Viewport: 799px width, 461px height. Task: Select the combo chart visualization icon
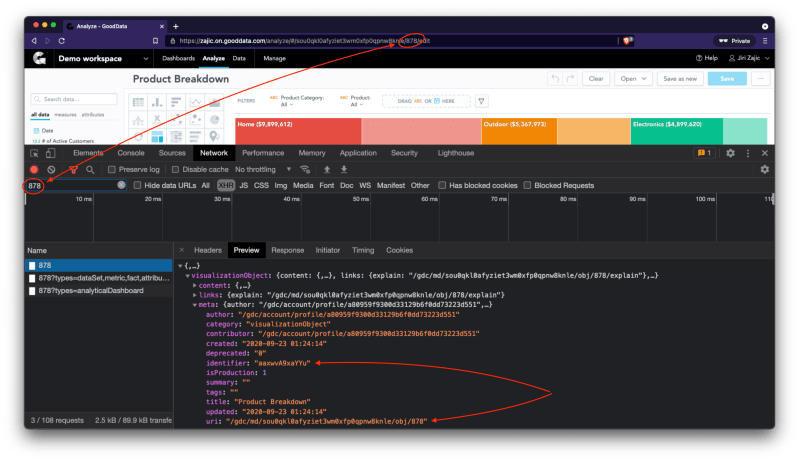coord(138,120)
